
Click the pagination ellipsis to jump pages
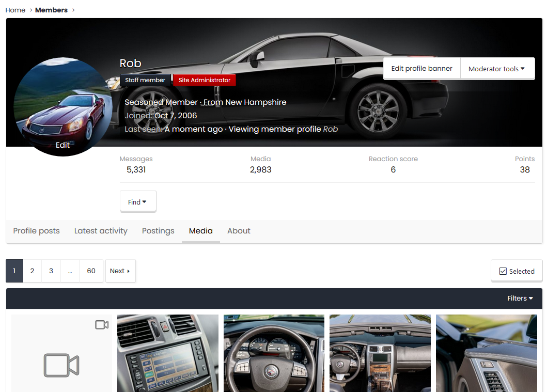[x=70, y=271]
